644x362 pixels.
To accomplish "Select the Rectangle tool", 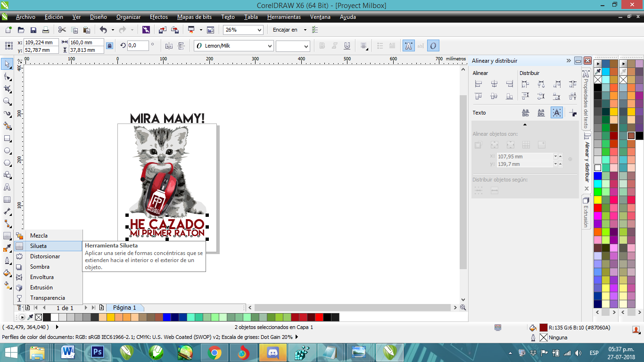I will pyautogui.click(x=7, y=138).
